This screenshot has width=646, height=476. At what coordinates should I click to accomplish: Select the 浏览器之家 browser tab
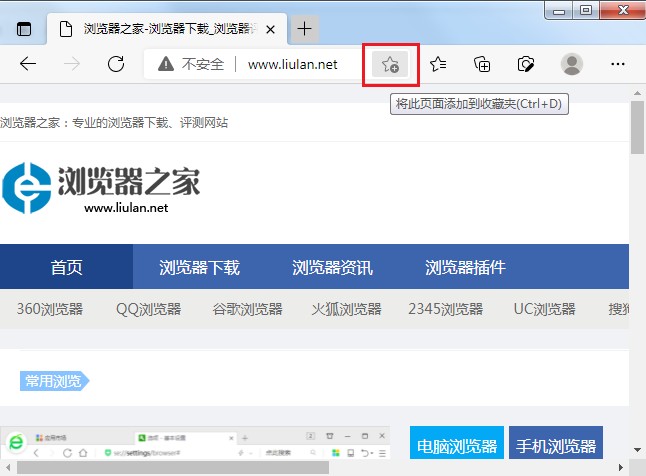167,29
